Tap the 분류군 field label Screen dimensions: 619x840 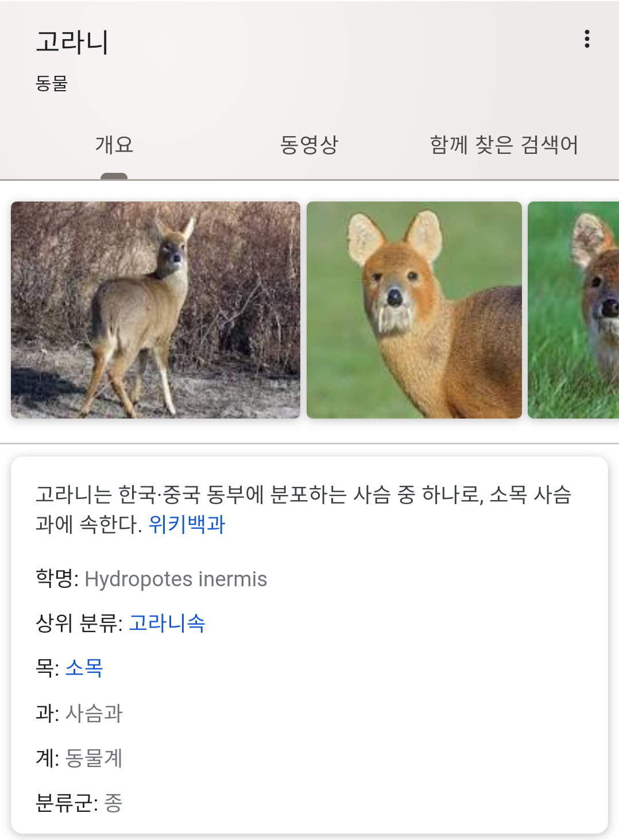tap(64, 803)
